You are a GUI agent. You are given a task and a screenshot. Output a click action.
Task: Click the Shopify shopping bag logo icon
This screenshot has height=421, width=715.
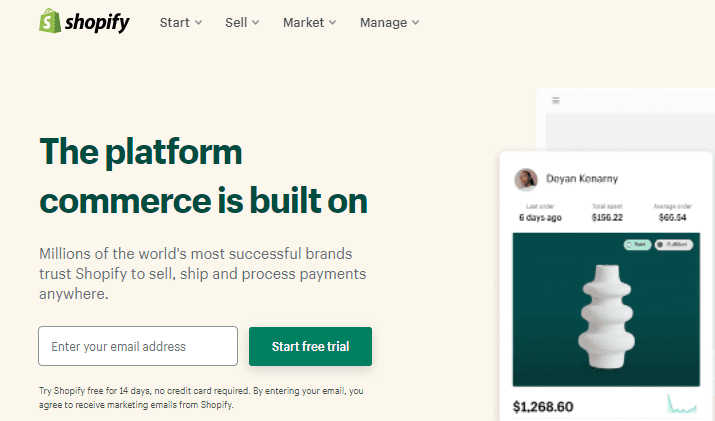(50, 21)
